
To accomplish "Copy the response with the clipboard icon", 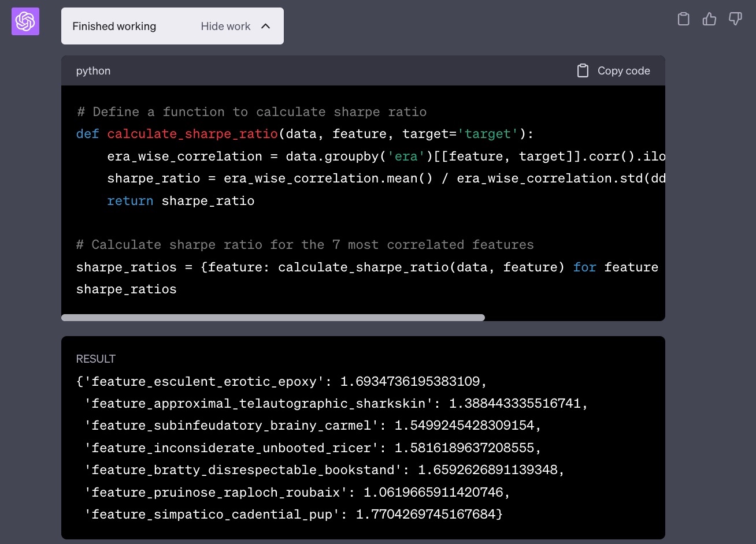I will pos(683,19).
